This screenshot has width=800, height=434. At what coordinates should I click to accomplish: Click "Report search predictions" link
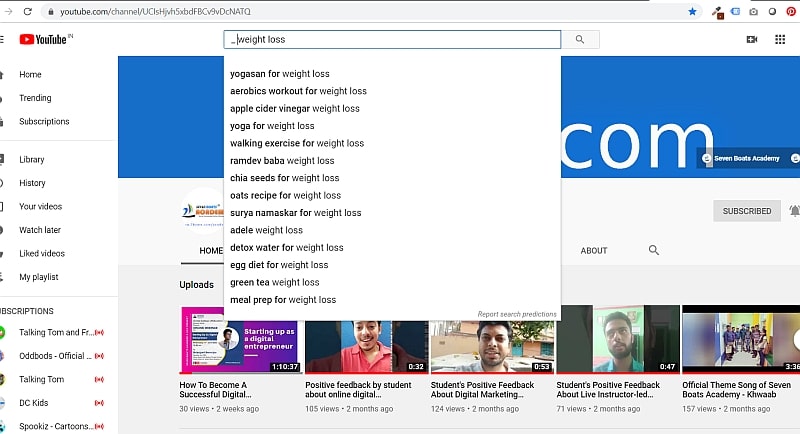click(x=516, y=314)
